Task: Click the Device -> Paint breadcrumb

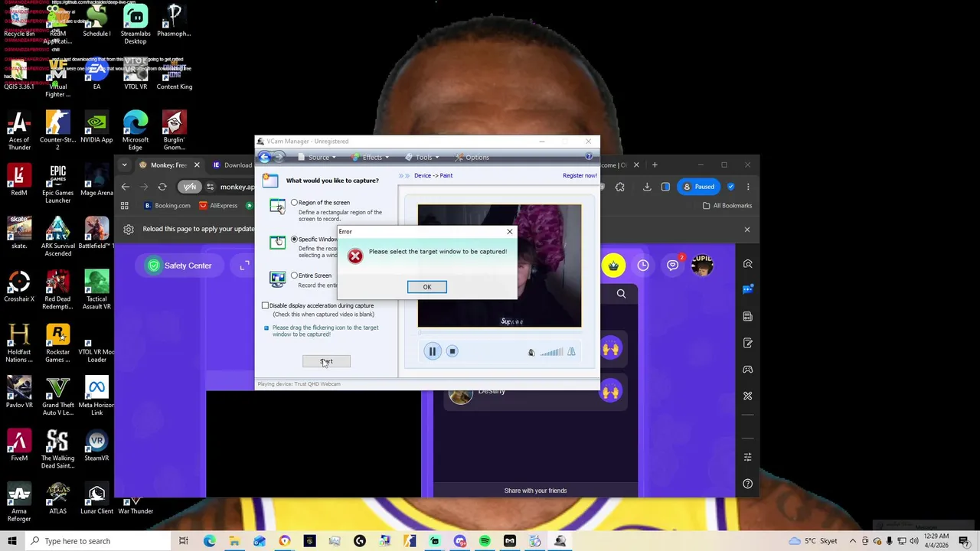Action: (x=433, y=175)
